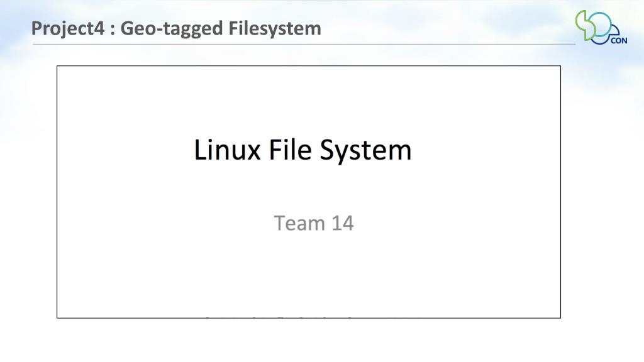
Task: Click the word Linux in the title
Action: click(x=227, y=150)
